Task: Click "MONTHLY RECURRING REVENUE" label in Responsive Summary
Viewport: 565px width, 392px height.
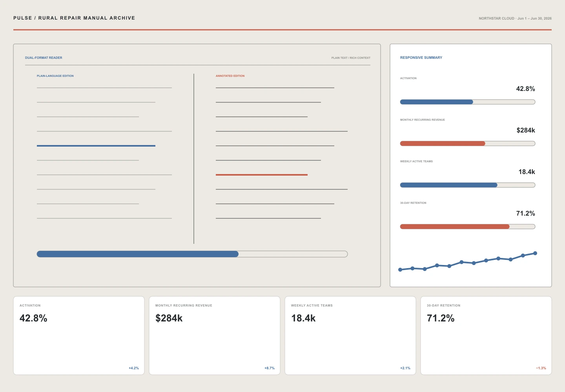Action: click(423, 120)
